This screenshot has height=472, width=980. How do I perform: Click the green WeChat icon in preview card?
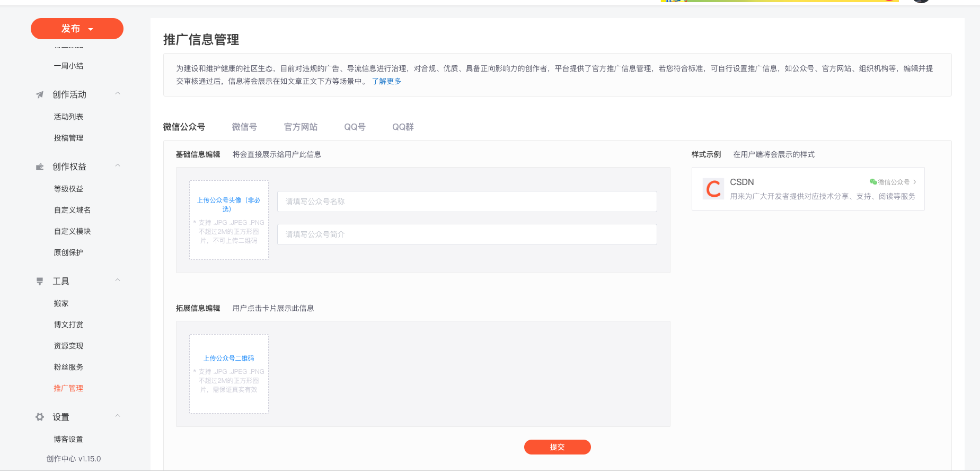(873, 182)
